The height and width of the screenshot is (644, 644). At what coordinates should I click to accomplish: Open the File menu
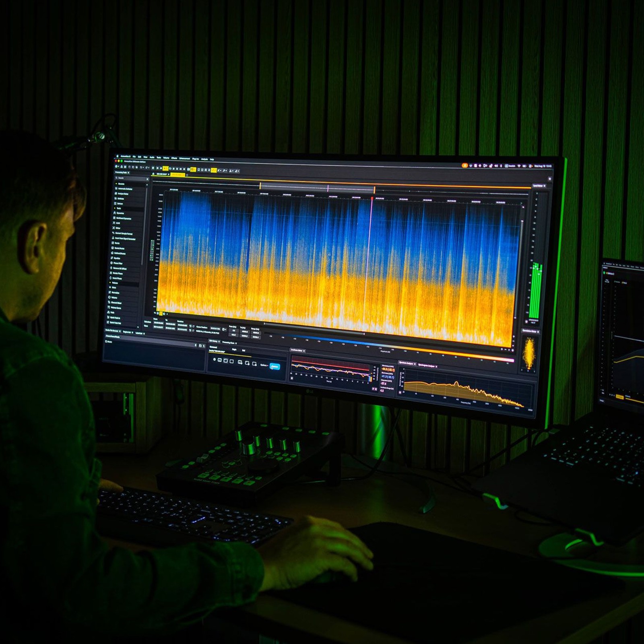(x=134, y=157)
